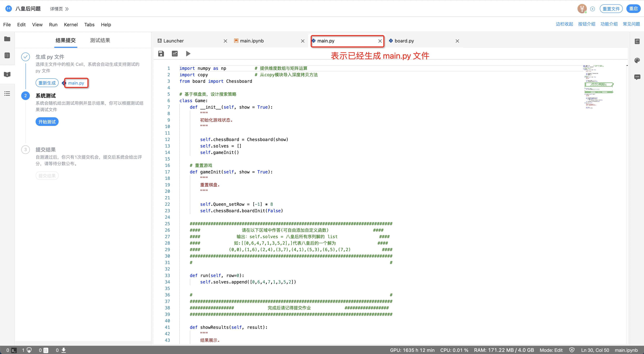644x354 pixels.
Task: Open the main.py file link in step one
Action: 76,83
